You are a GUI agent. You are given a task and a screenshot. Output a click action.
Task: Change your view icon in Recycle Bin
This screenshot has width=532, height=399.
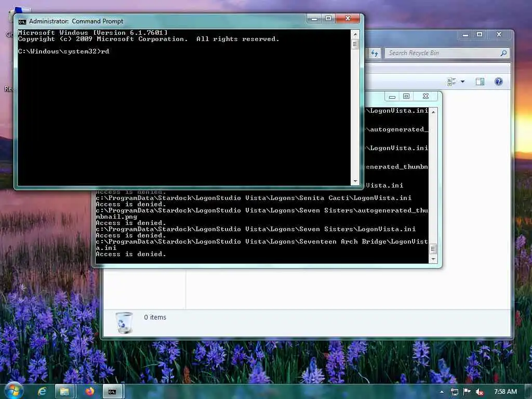451,82
